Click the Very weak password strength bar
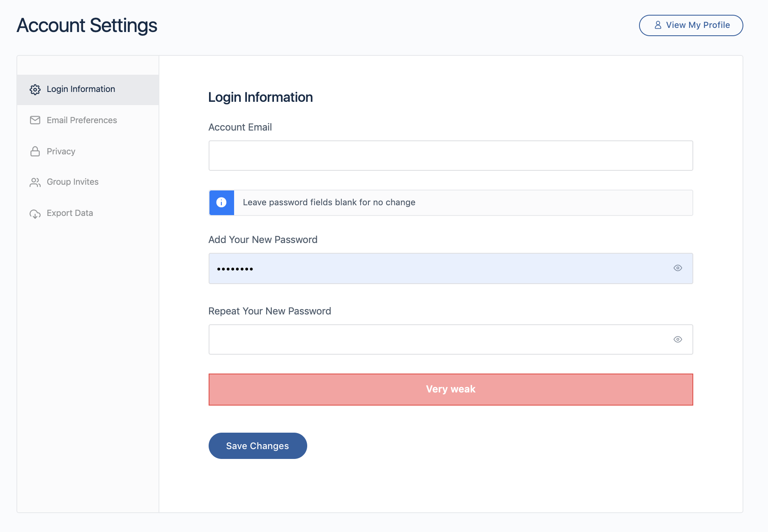768x532 pixels. tap(451, 390)
